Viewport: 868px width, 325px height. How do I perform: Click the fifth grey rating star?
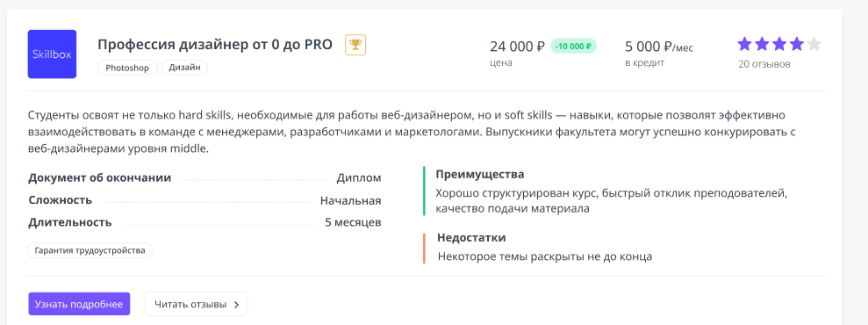[814, 44]
